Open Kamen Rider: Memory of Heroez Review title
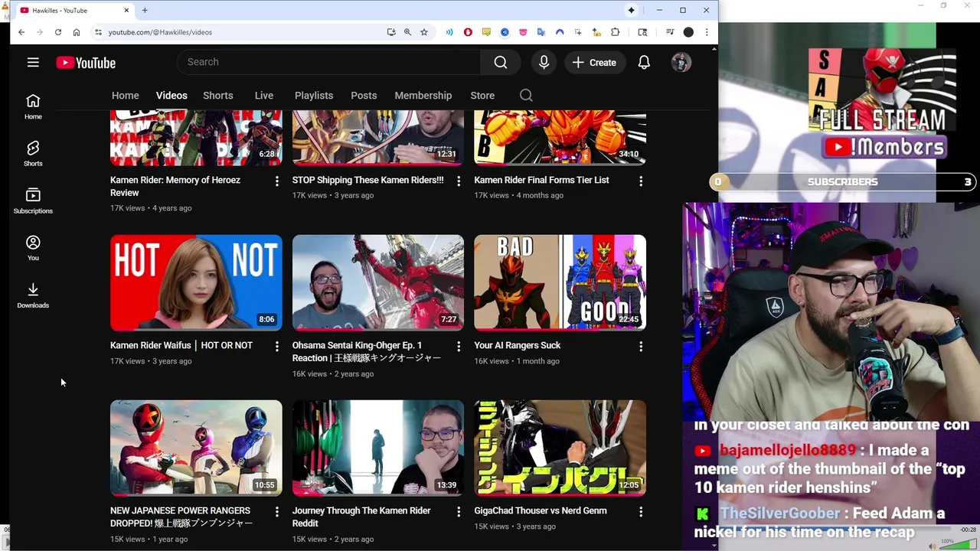 coord(175,186)
